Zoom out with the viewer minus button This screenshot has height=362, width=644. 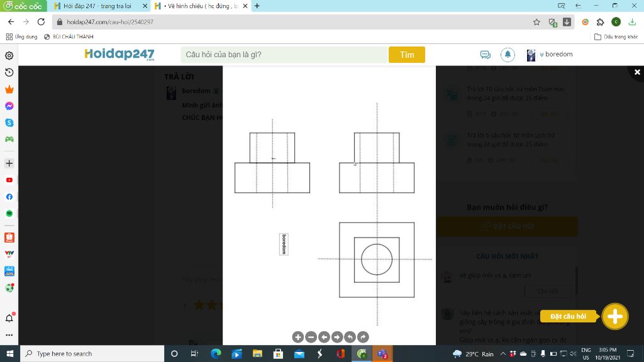tap(311, 337)
